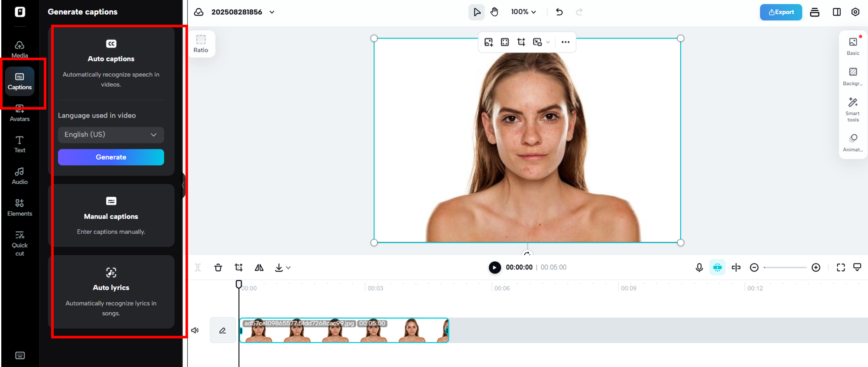
Task: Switch to the Text tab
Action: click(20, 144)
